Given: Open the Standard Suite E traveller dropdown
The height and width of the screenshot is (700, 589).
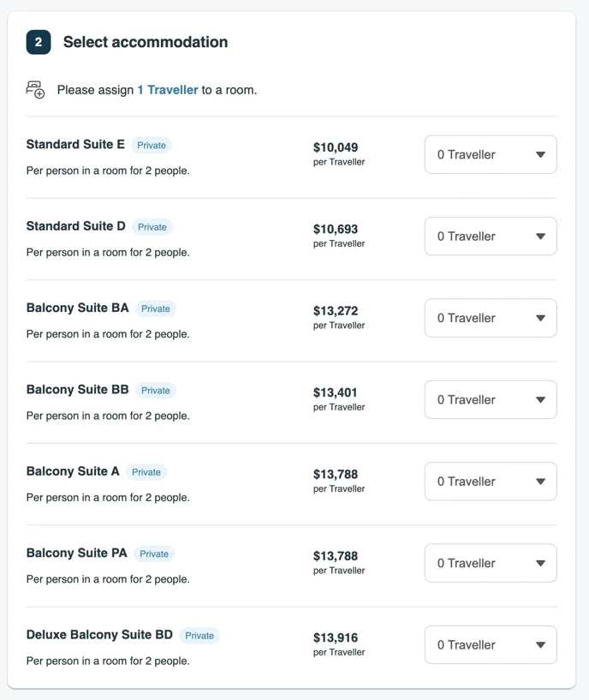Looking at the screenshot, I should [x=491, y=154].
